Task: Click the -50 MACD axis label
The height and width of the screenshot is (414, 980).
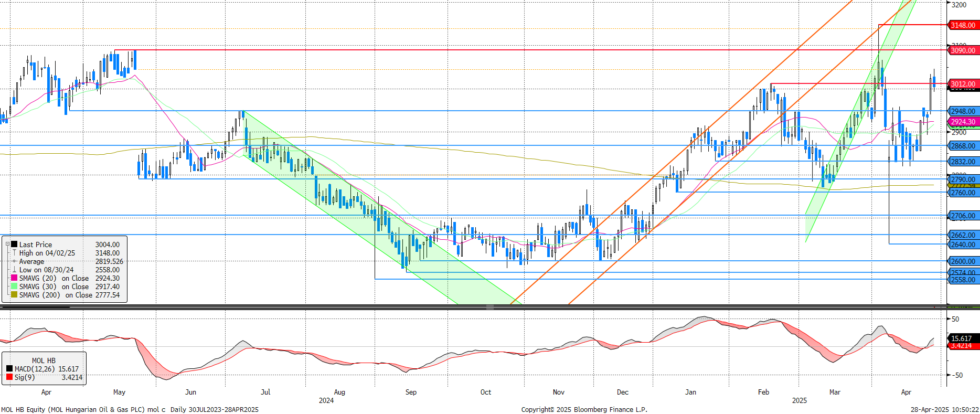Action: click(x=957, y=375)
